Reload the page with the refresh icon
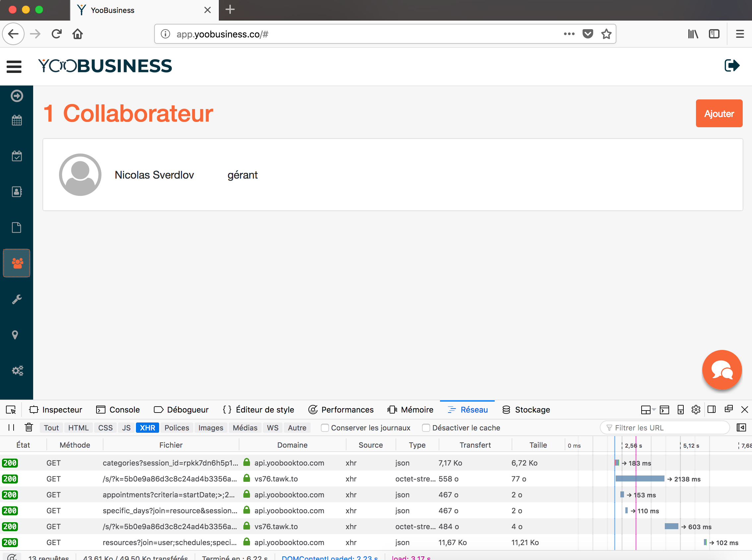This screenshot has width=752, height=560. 57,34
